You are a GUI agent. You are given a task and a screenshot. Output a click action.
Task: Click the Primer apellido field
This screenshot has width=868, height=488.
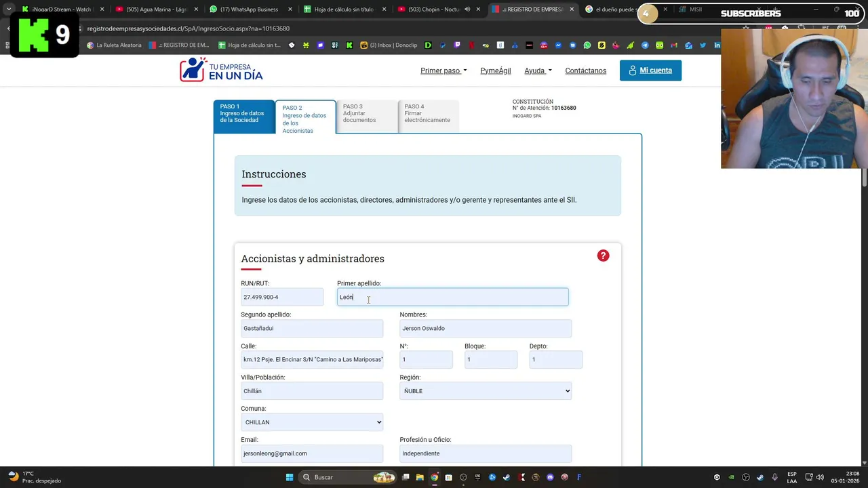tap(453, 297)
